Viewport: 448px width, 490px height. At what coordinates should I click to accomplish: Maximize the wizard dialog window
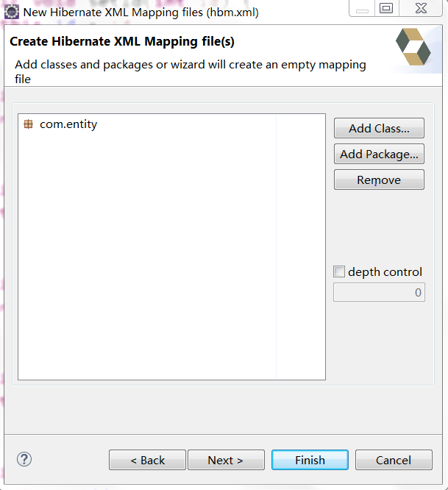point(386,8)
